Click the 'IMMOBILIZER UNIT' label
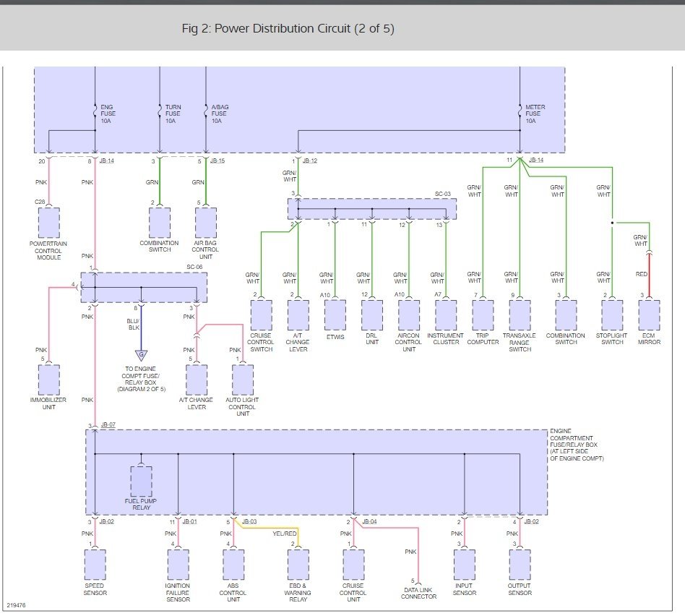This screenshot has width=685, height=616. coord(48,403)
